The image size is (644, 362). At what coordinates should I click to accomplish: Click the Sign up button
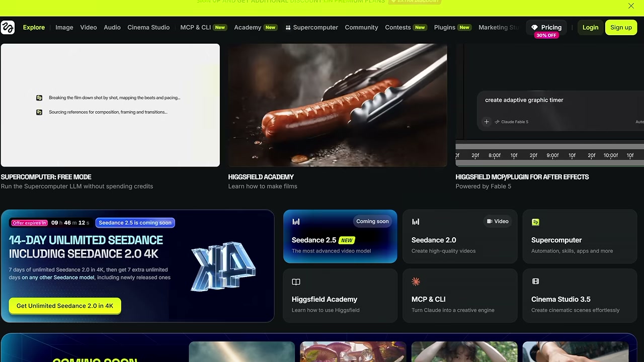(x=621, y=27)
